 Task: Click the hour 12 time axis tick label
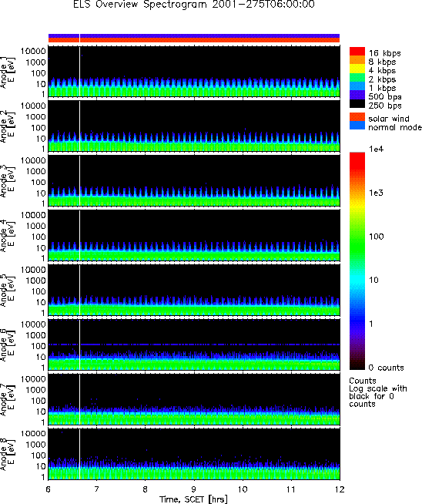click(340, 489)
